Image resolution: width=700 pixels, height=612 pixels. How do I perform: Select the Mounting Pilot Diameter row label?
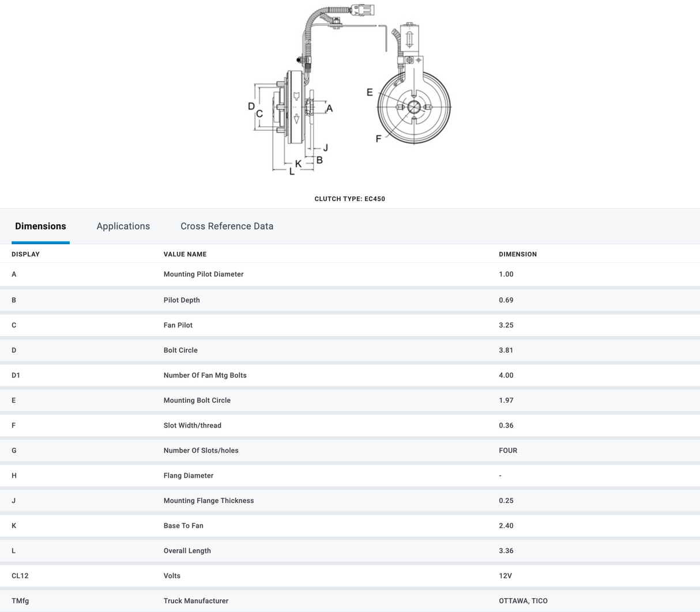point(204,274)
